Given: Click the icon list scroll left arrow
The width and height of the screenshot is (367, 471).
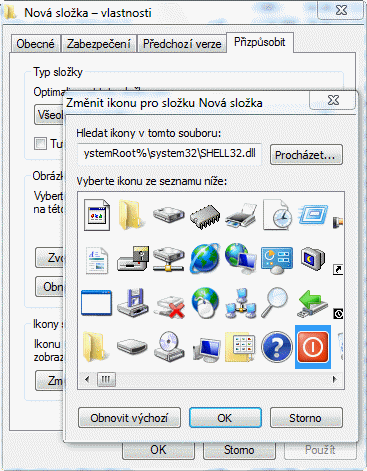Looking at the screenshot, I should [x=87, y=379].
